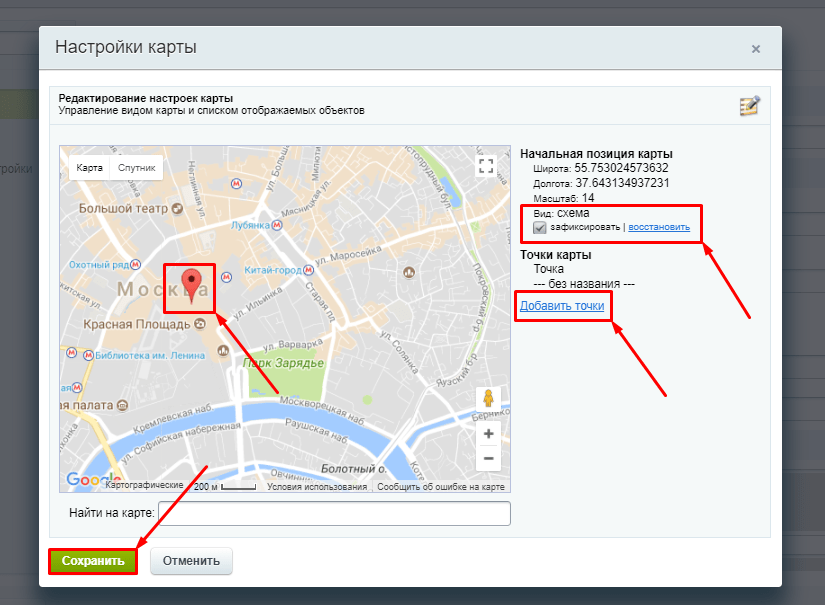Toggle fullscreen map view
Viewport: 825px width, 605px height.
tap(486, 166)
